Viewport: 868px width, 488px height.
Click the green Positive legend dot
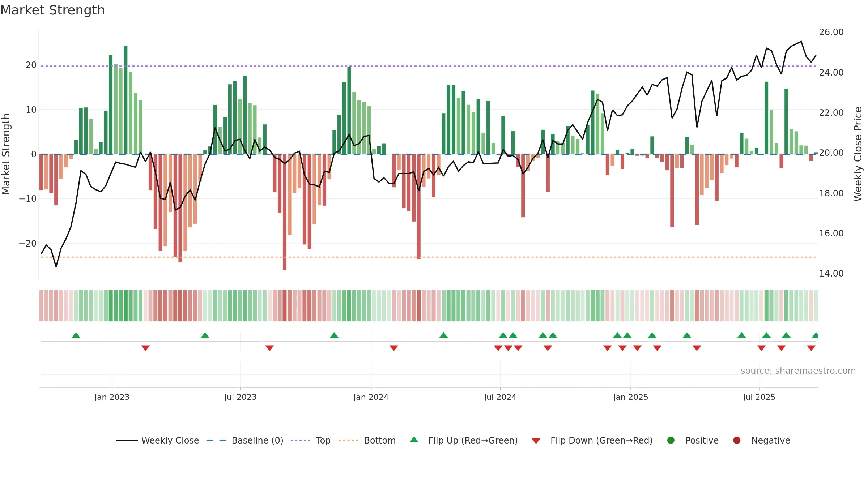click(x=671, y=440)
